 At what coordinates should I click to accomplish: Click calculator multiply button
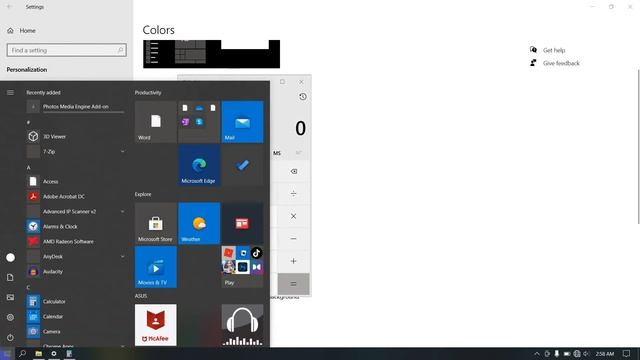pos(293,216)
